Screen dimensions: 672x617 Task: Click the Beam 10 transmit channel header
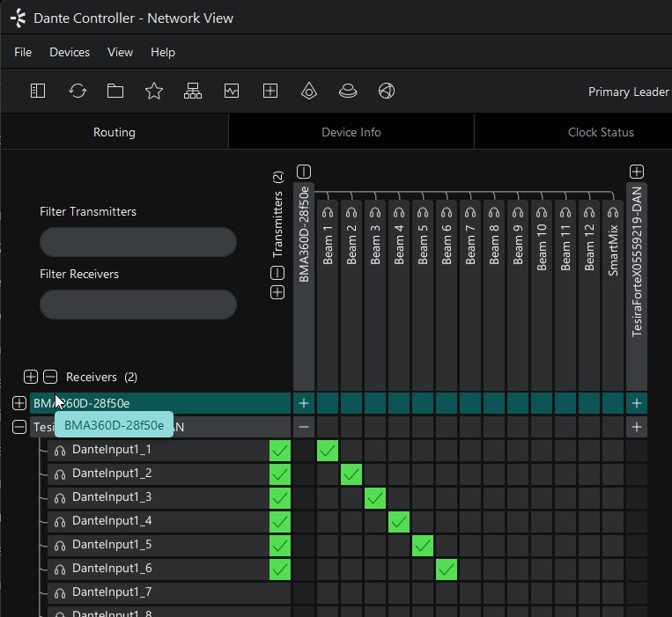542,296
